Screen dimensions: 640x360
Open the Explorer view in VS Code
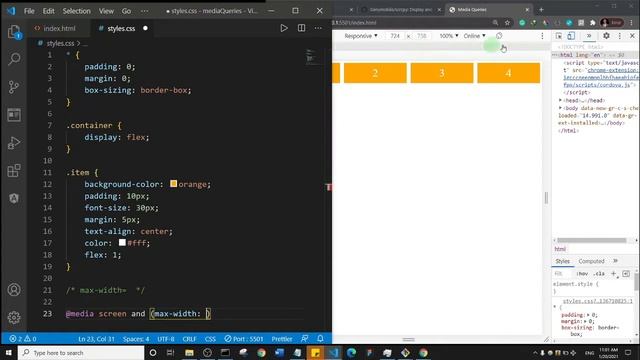14,32
